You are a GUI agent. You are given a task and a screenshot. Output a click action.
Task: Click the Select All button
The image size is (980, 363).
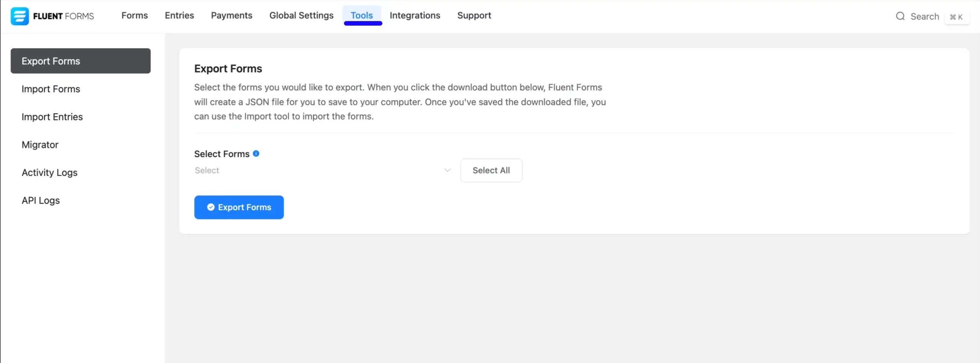491,170
